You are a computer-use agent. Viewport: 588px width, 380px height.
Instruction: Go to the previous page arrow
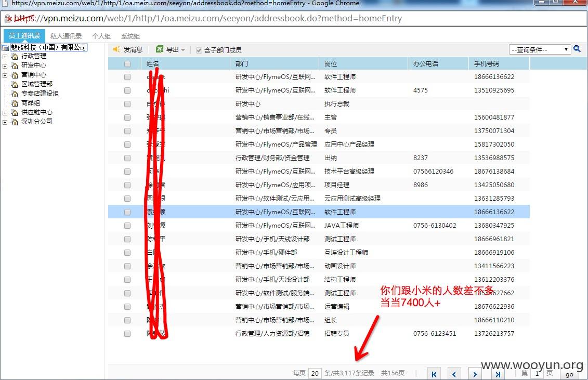454,374
